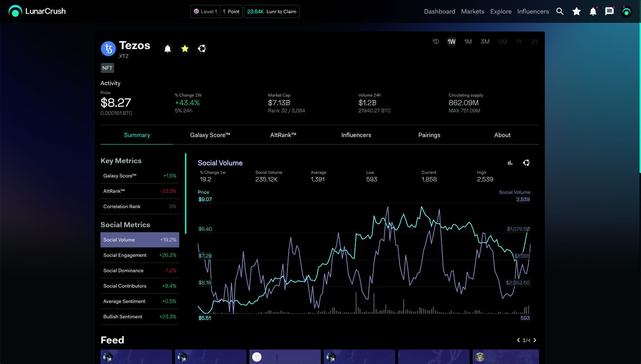Screen dimensions: 641x364
Task: Toggle Tezos favorite star
Action: click(185, 48)
